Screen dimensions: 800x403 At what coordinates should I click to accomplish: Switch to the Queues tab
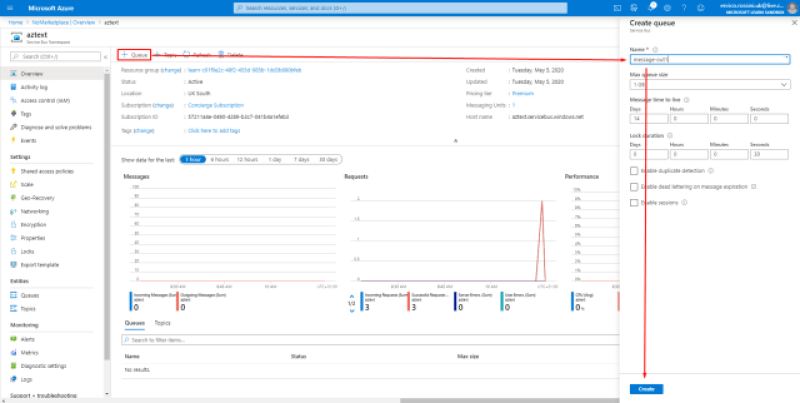(135, 323)
